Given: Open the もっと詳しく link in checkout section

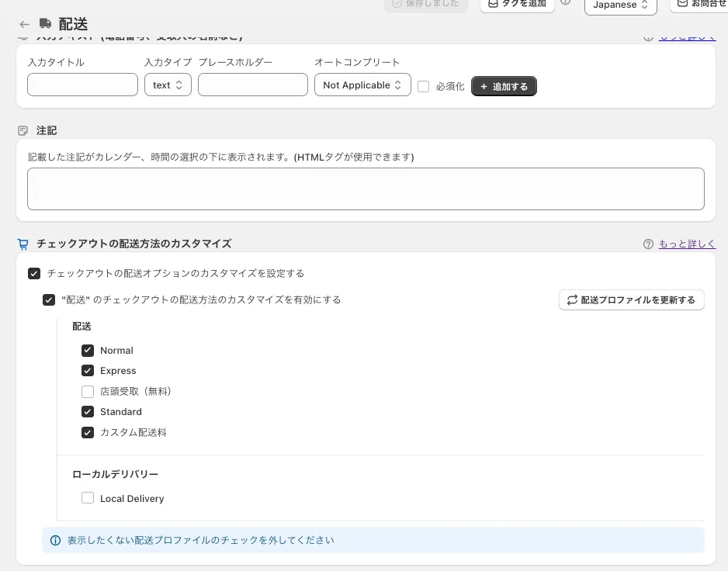Looking at the screenshot, I should click(x=687, y=244).
